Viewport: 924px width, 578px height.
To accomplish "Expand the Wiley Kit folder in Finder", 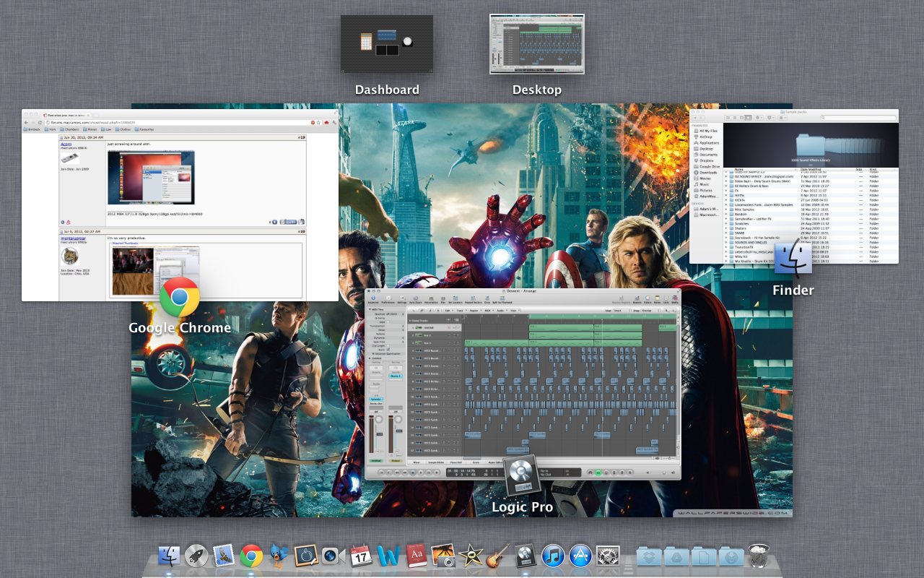I will [726, 256].
